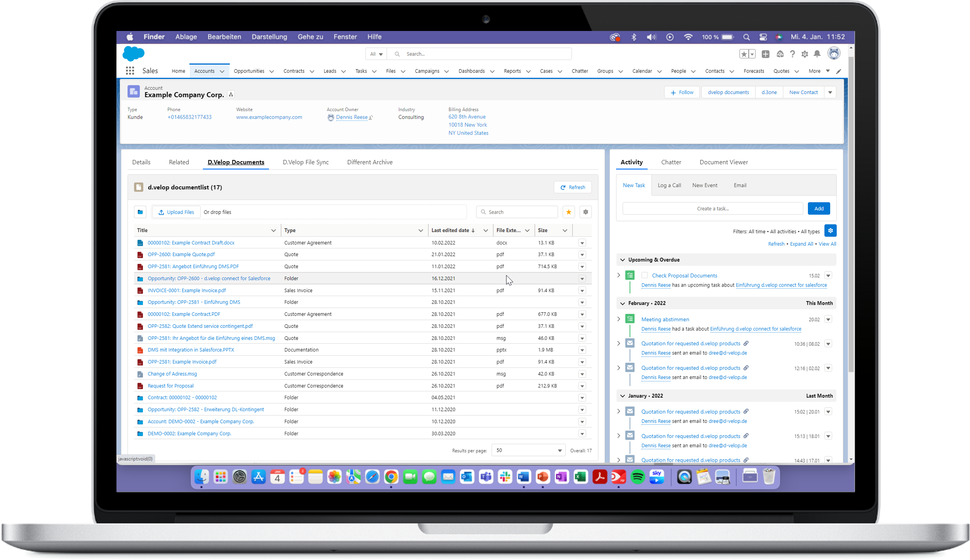Open the Type column menu chevron
The image size is (970, 560).
421,231
